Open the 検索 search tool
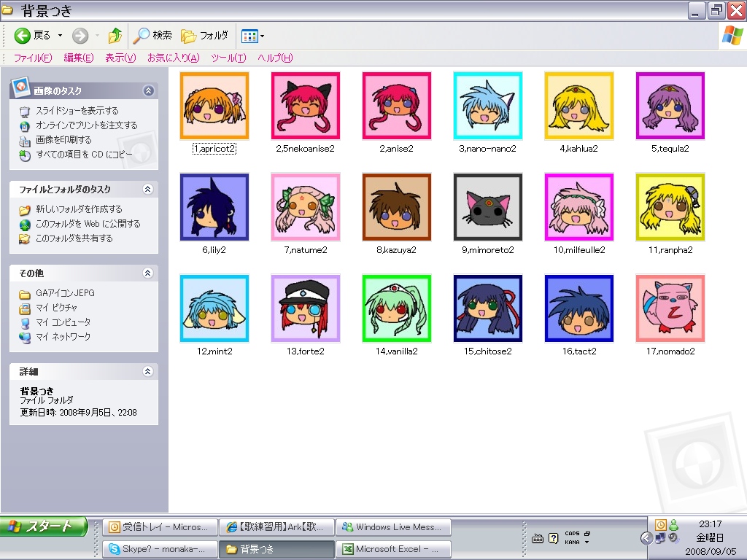Viewport: 747px width, 560px height. (152, 36)
